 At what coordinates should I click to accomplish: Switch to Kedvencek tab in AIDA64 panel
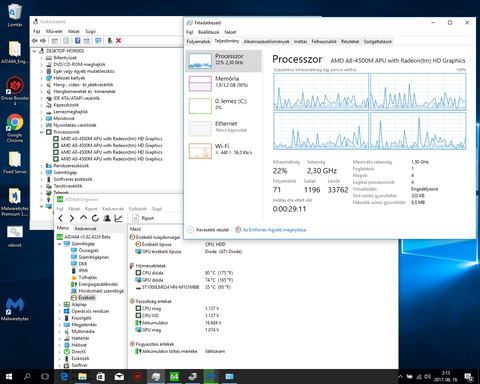(85, 228)
